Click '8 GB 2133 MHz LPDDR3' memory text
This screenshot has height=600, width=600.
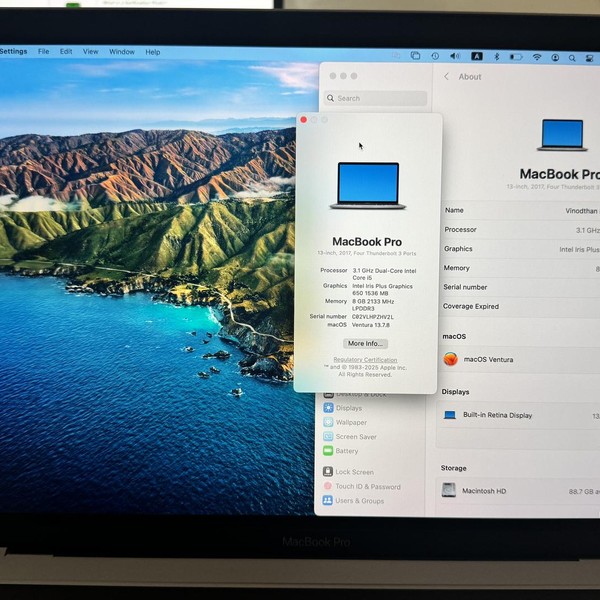[x=373, y=305]
